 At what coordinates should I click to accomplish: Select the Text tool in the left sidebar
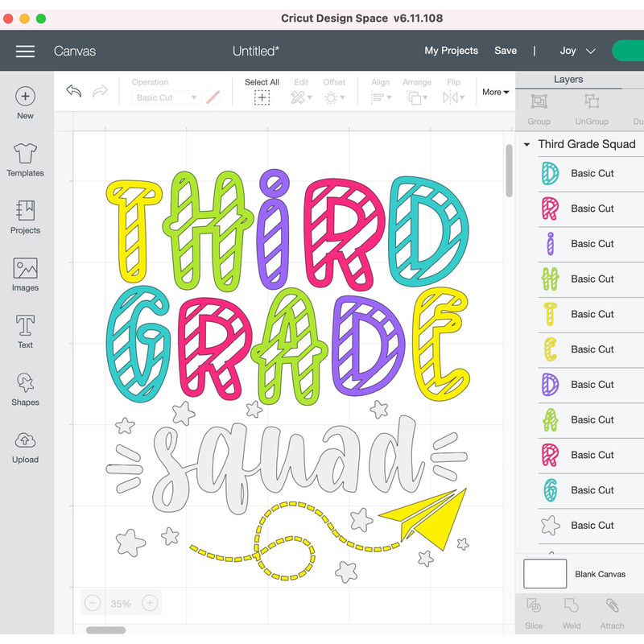point(24,330)
